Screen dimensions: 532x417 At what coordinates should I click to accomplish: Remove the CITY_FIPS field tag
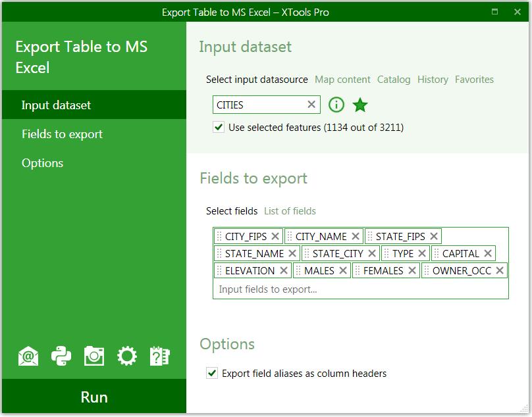tap(275, 236)
